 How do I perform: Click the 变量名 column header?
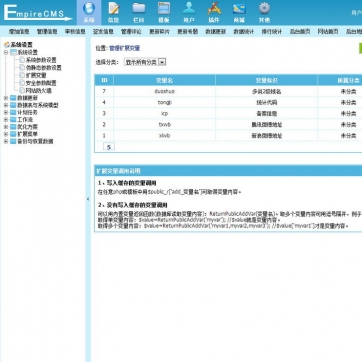point(165,80)
